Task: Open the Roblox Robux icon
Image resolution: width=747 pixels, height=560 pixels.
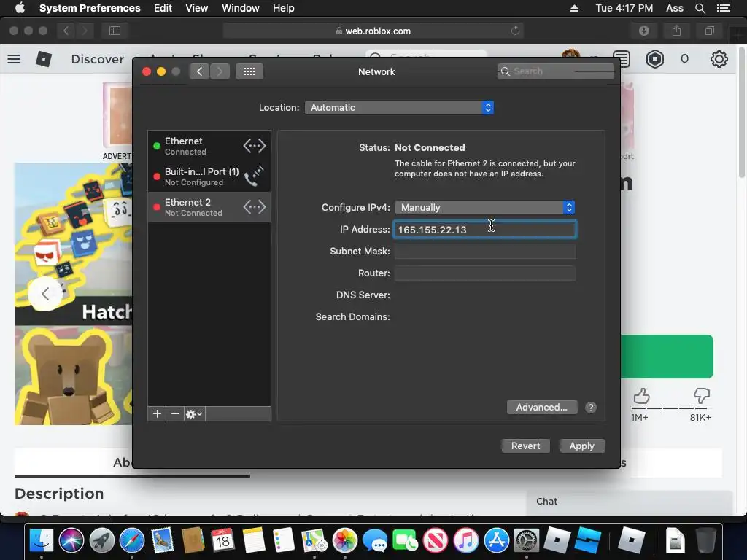Action: click(x=654, y=59)
